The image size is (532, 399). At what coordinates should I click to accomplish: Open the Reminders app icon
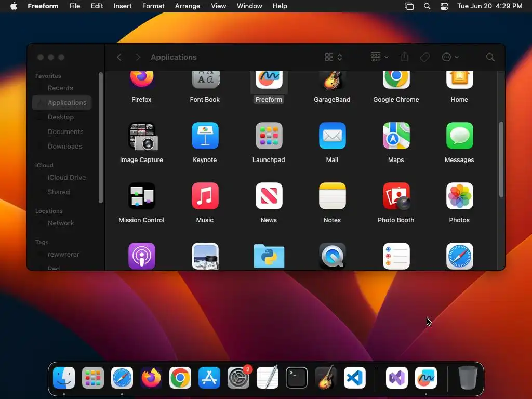pos(396,256)
